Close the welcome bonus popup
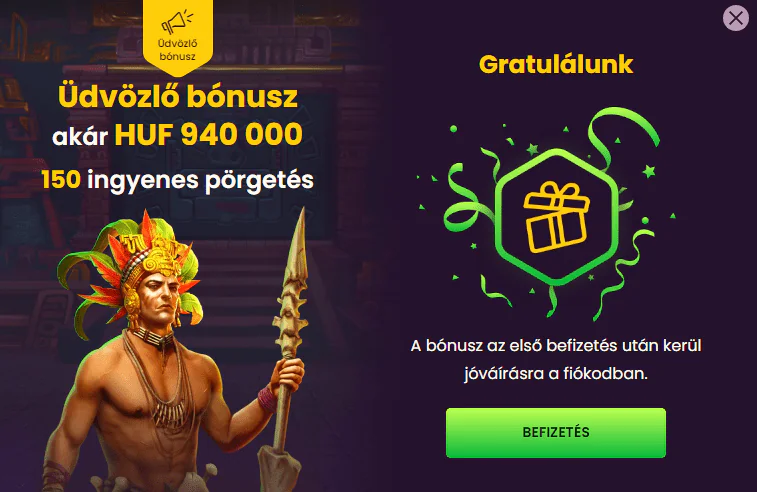The width and height of the screenshot is (757, 492). click(x=736, y=18)
